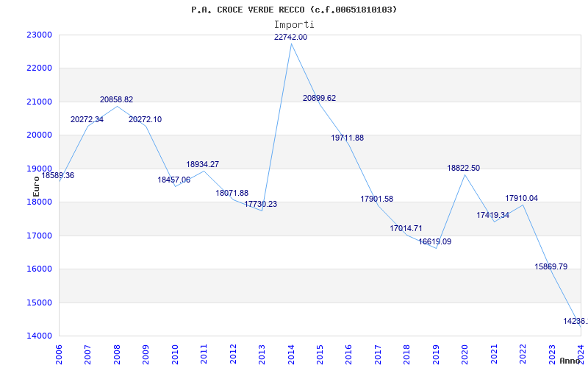Click the data label 20899.62

(320, 98)
